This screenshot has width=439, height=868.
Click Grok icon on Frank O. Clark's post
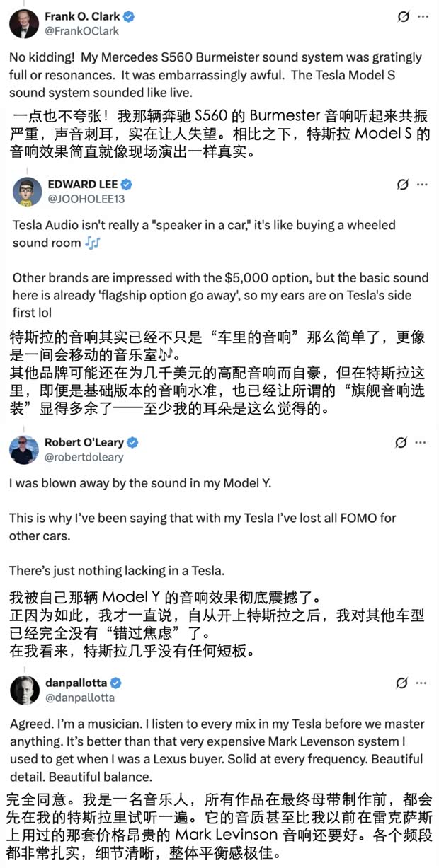[x=404, y=17]
